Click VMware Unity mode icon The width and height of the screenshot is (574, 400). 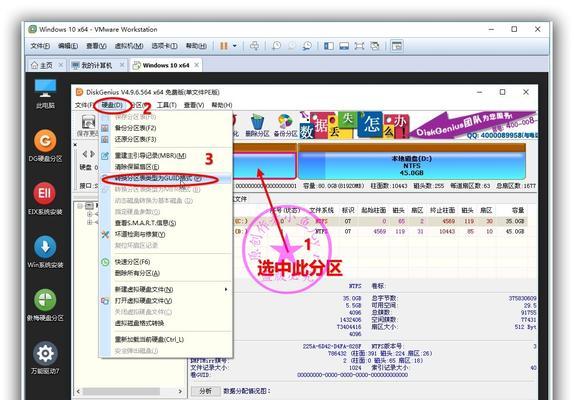[374, 46]
